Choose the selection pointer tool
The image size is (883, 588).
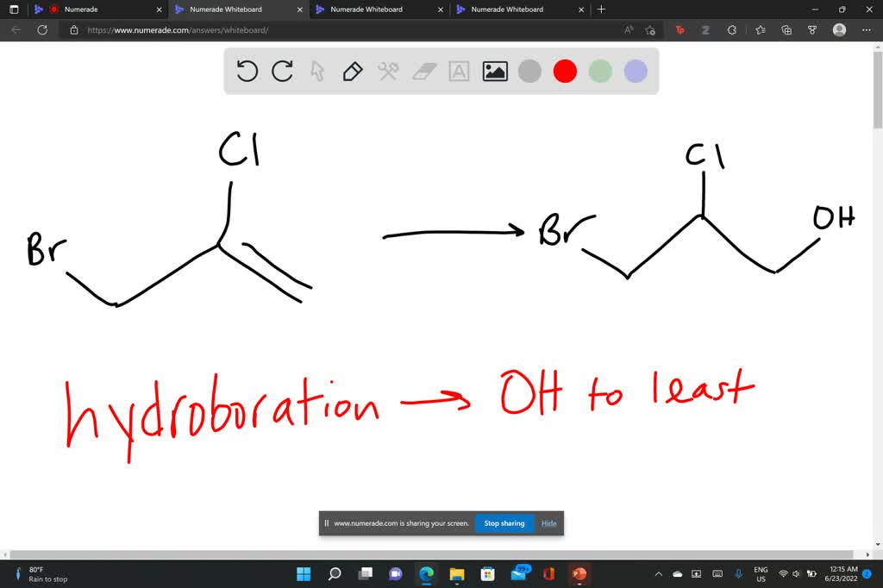tap(317, 72)
